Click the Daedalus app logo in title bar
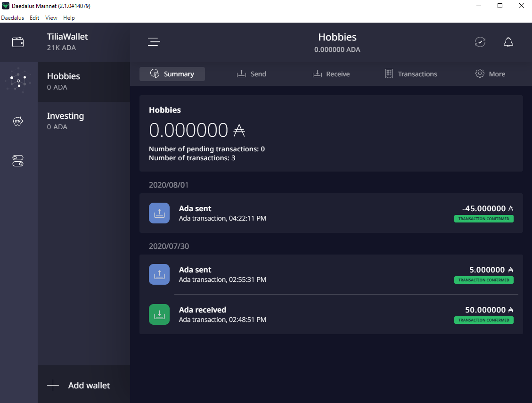The height and width of the screenshot is (403, 532). click(x=6, y=6)
